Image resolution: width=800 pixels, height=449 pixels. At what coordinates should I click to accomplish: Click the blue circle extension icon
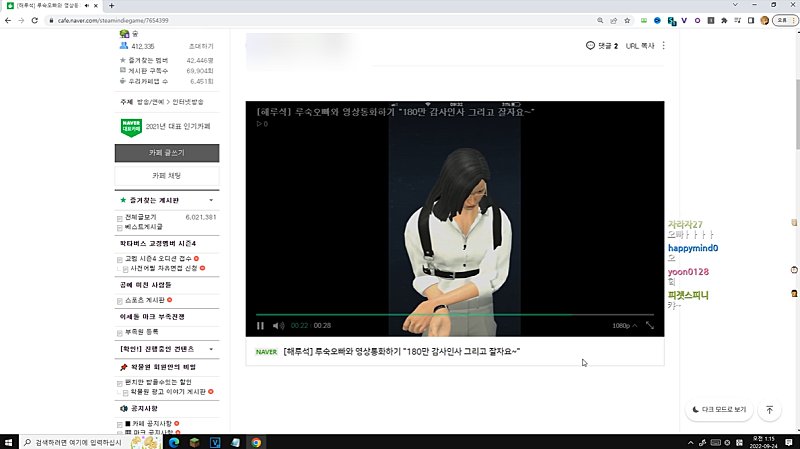[657, 20]
